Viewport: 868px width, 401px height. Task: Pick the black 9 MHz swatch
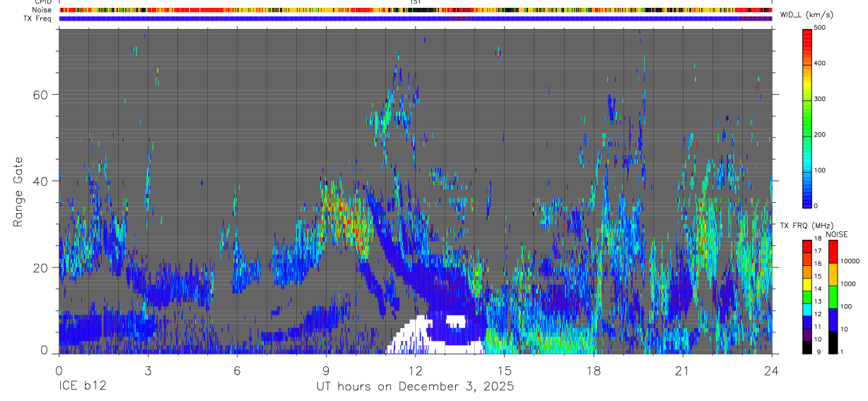point(807,347)
